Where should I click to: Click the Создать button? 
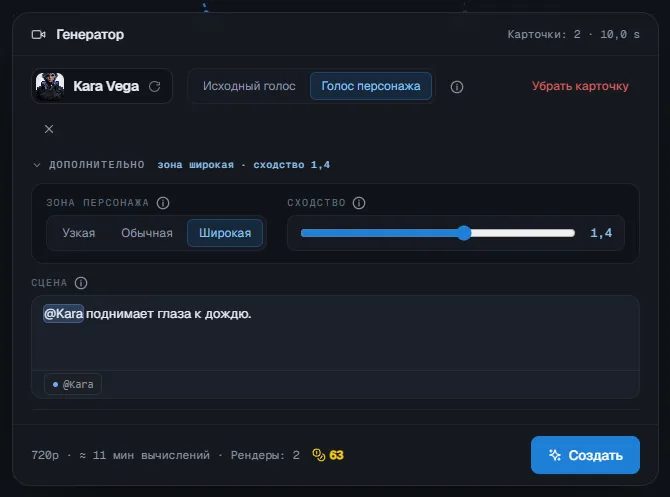click(x=585, y=455)
